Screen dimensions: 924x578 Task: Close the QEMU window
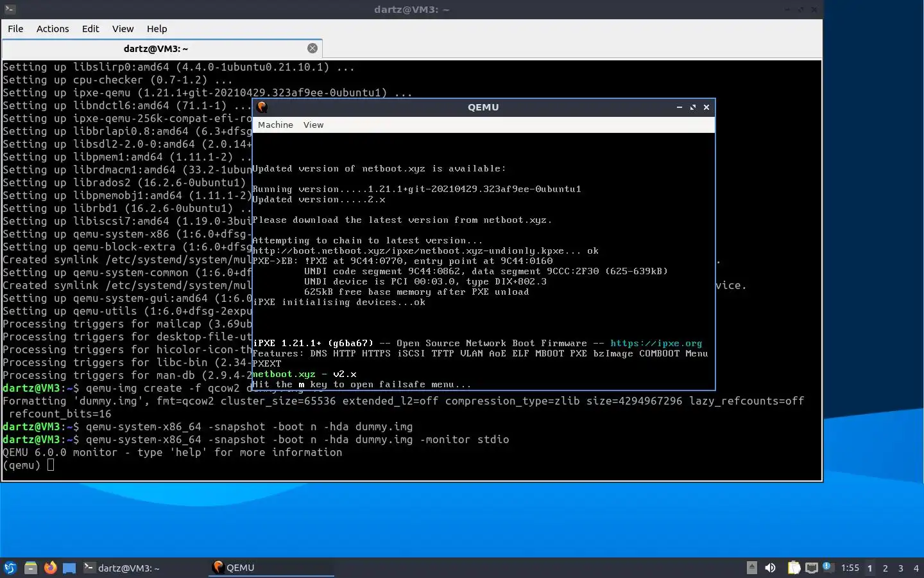pyautogui.click(x=706, y=107)
